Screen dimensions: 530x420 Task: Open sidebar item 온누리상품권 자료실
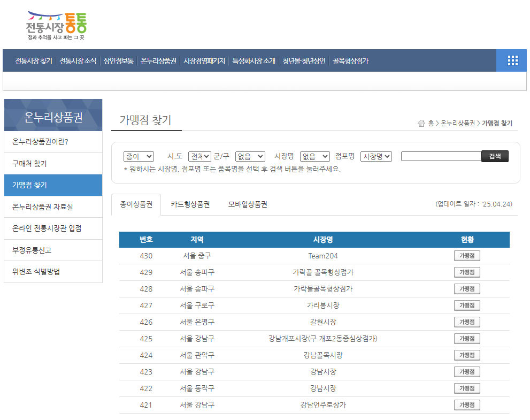pos(53,207)
